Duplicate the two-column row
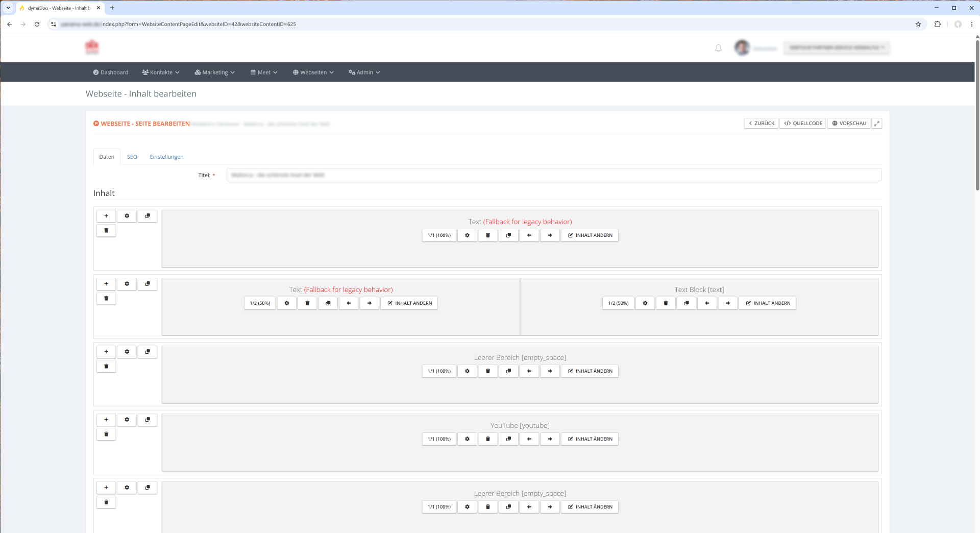This screenshot has height=533, width=980. (x=148, y=284)
